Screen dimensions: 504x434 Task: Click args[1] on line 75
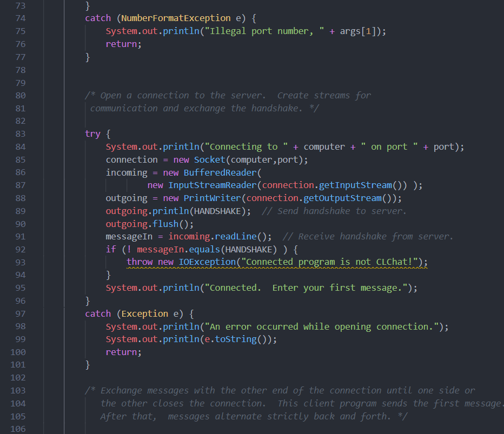(x=358, y=31)
